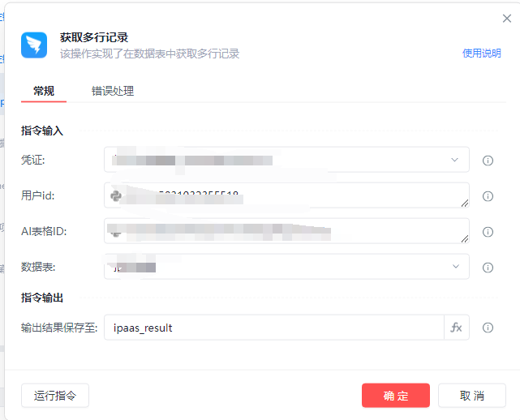Open the 使用说明 link

point(481,54)
